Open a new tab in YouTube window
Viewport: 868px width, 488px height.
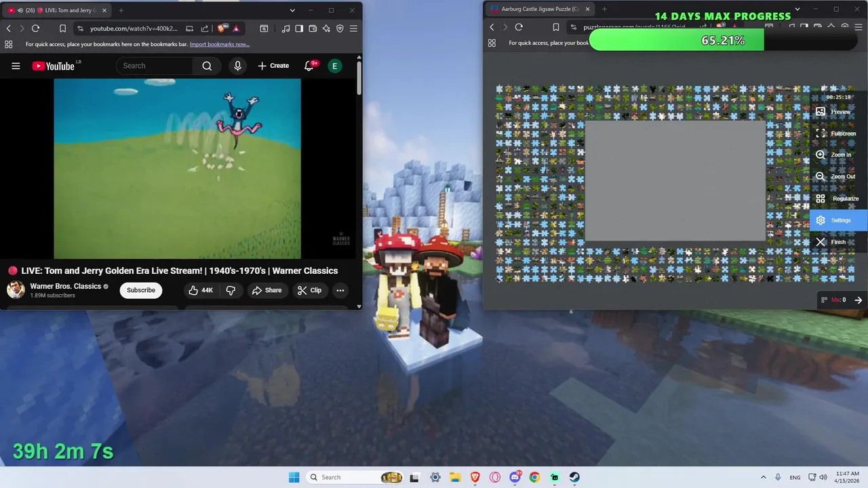pyautogui.click(x=121, y=10)
